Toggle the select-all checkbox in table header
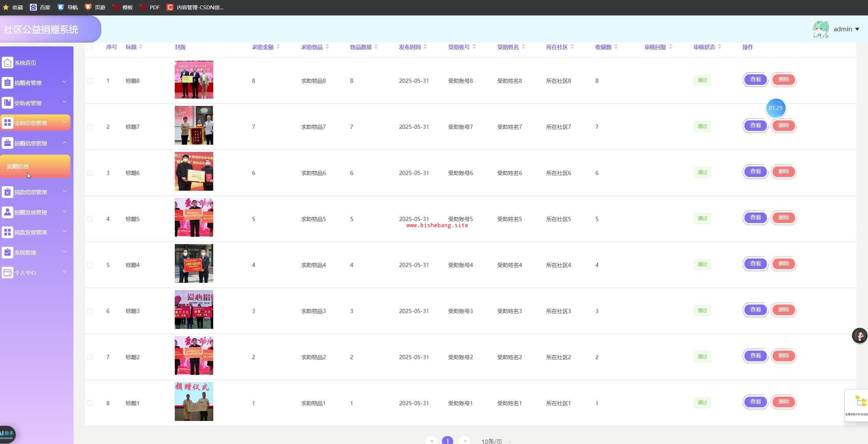 [90, 47]
